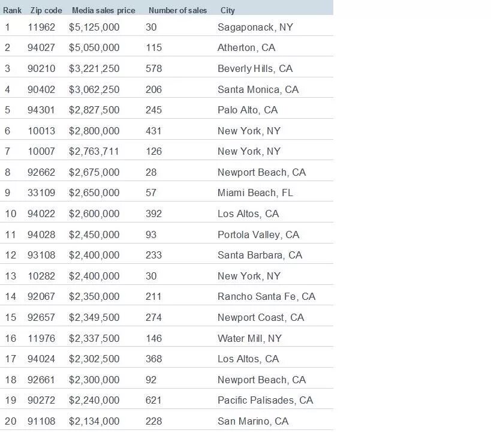Click Rancho Santa Fe, CA cell
The image size is (491, 448).
point(266,296)
